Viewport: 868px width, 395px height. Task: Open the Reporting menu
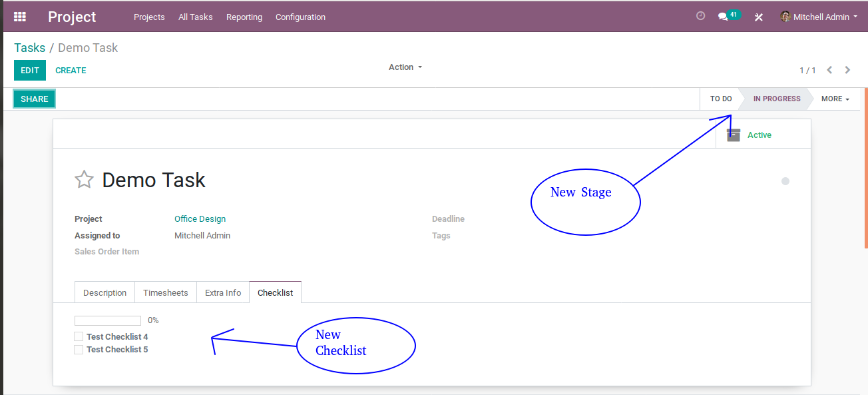click(x=244, y=17)
